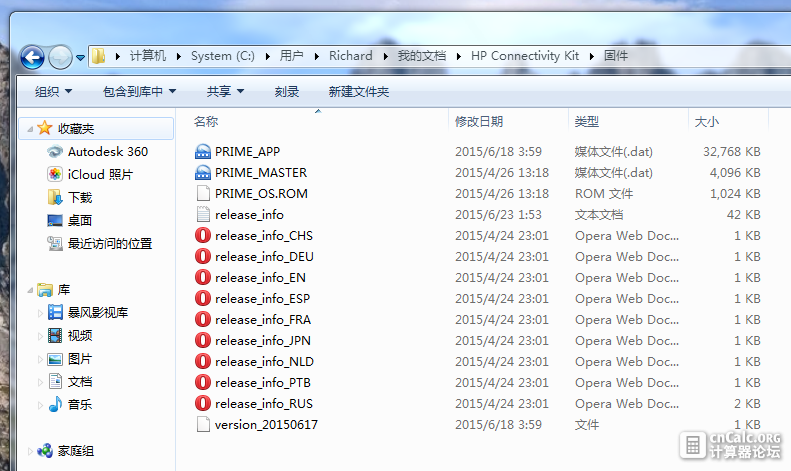Collapse the 库 tree section
The height and width of the screenshot is (471, 791).
coord(30,290)
